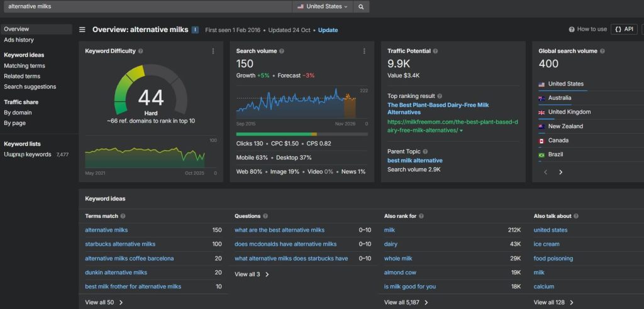Go to next countries page arrow
The image size is (644, 309).
click(x=560, y=172)
